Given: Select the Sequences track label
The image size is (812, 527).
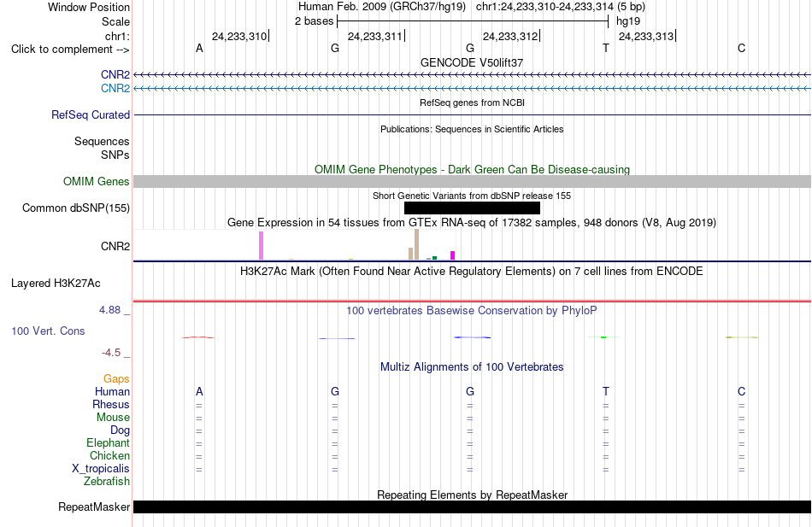Looking at the screenshot, I should click(x=102, y=141).
